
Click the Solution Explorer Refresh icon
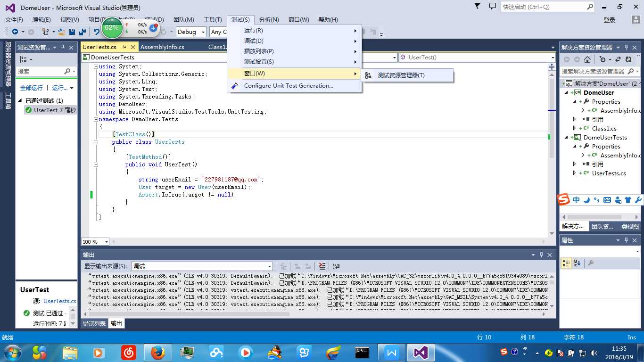[628, 59]
